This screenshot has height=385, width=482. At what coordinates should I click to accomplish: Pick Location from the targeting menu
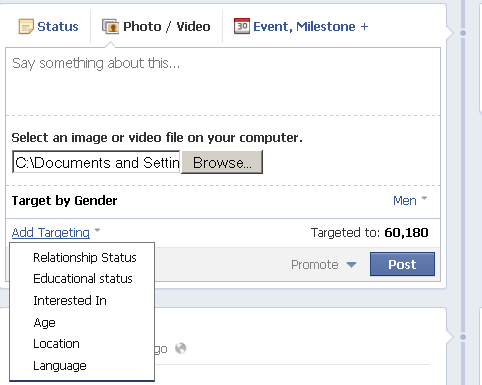pos(56,344)
